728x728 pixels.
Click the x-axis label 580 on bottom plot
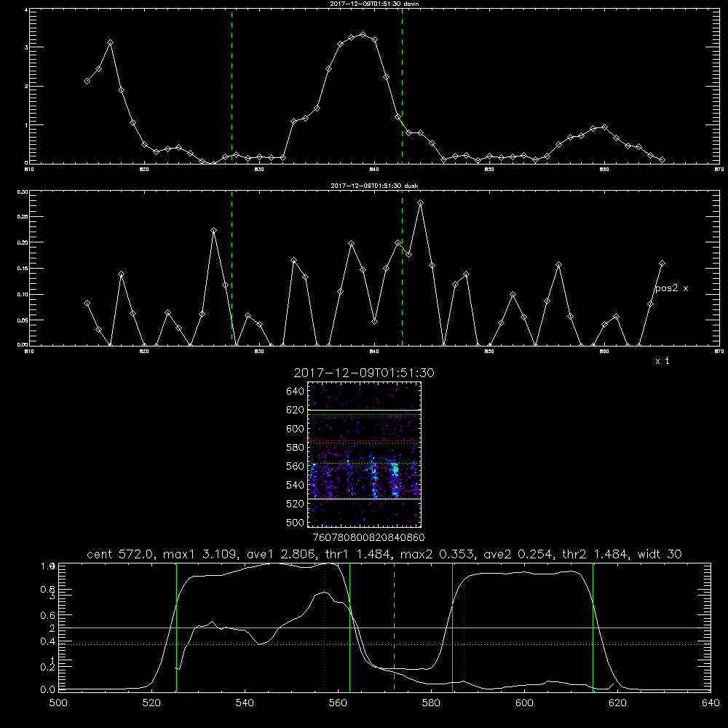431,703
